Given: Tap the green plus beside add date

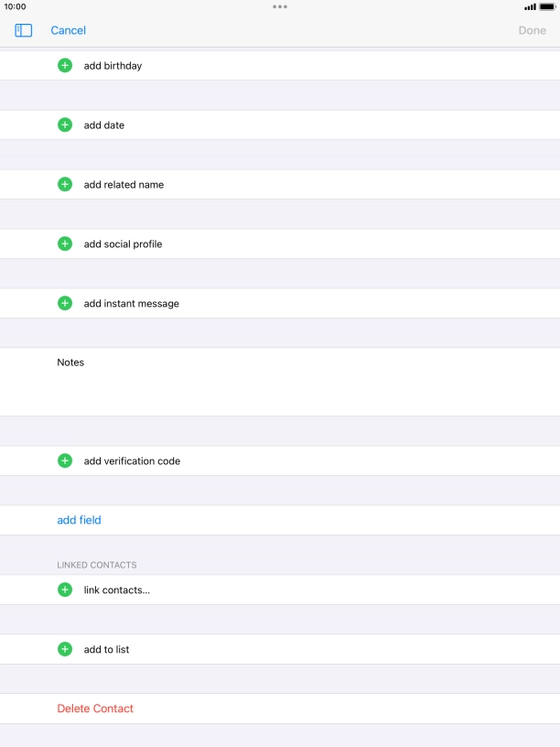Looking at the screenshot, I should (x=65, y=125).
